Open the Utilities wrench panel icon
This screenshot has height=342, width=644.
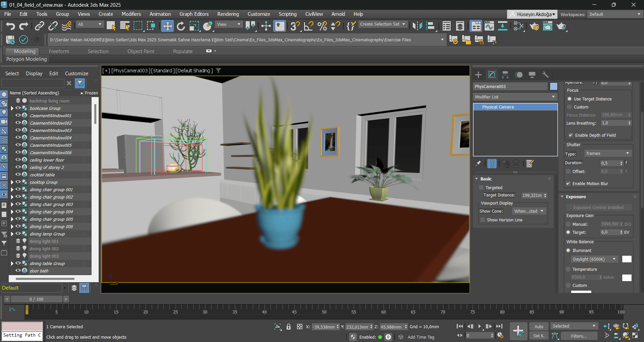[545, 75]
